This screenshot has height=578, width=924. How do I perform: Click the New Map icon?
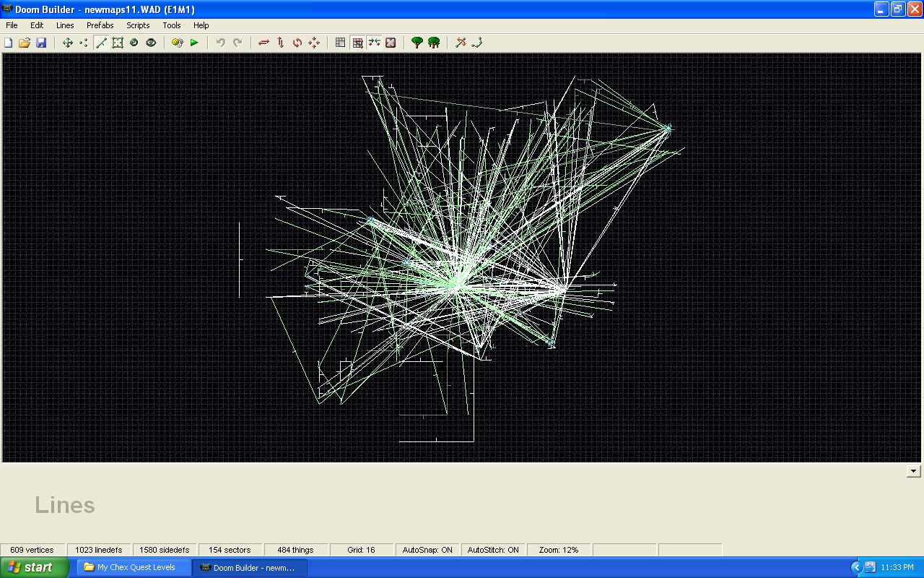coord(9,43)
